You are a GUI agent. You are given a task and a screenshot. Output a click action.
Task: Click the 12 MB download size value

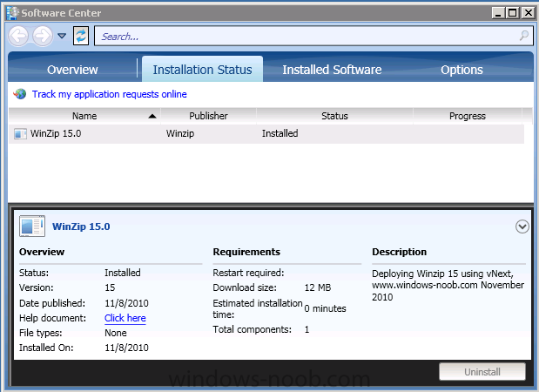318,287
